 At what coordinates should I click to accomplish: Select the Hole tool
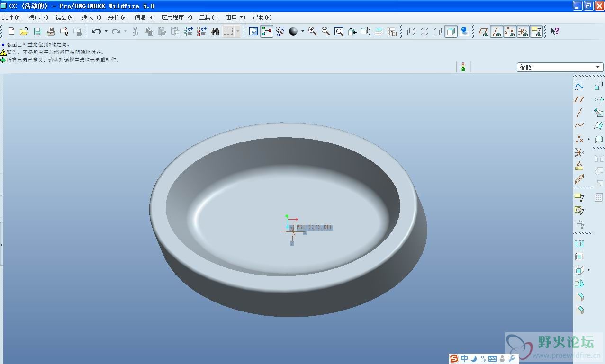579,243
